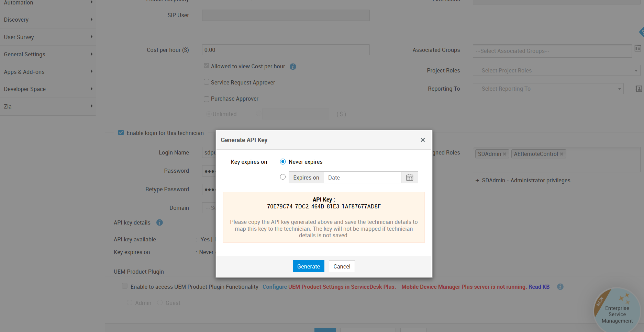644x332 pixels.
Task: Open the Associated Groups selection icon
Action: coord(638,48)
